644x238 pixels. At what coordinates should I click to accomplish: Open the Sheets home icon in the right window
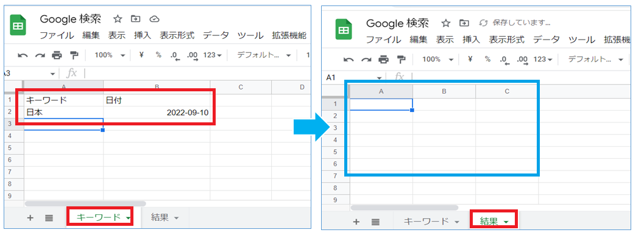pyautogui.click(x=344, y=30)
